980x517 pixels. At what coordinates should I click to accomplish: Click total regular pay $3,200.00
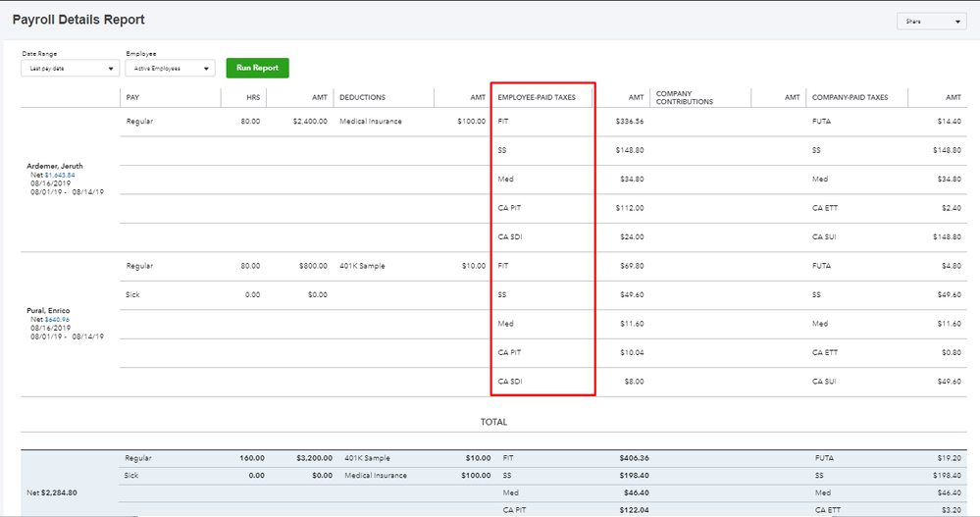coord(314,458)
